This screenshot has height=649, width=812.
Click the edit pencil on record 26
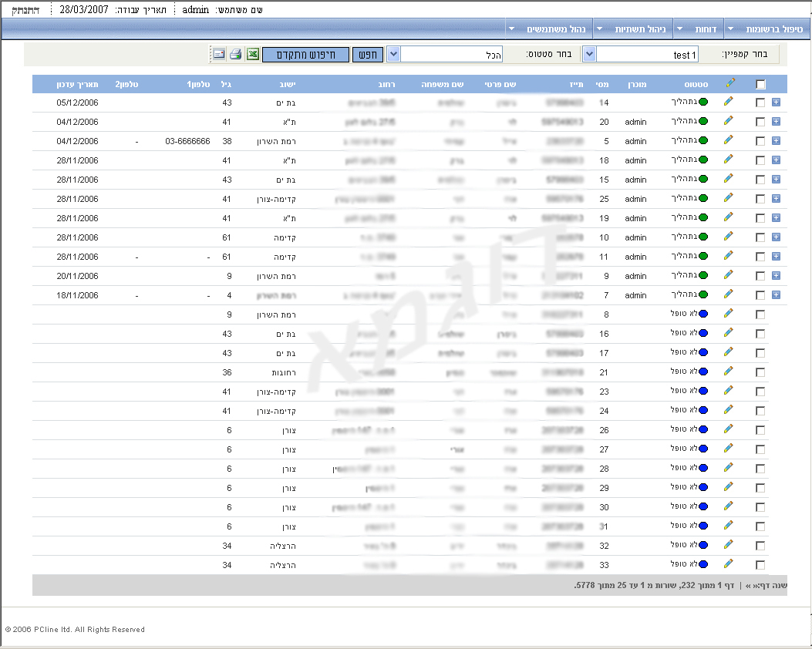pyautogui.click(x=729, y=429)
